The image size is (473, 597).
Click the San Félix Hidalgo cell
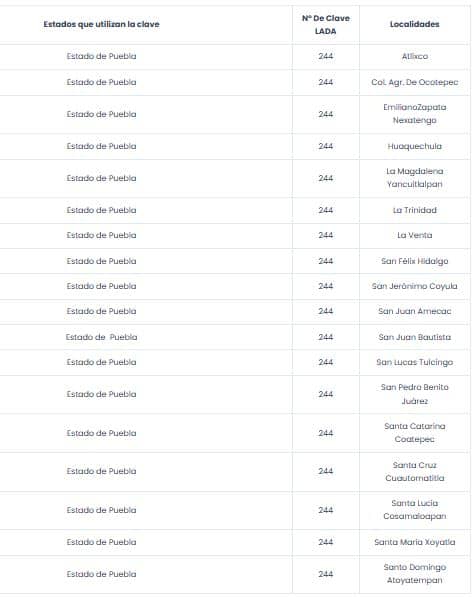pos(415,261)
